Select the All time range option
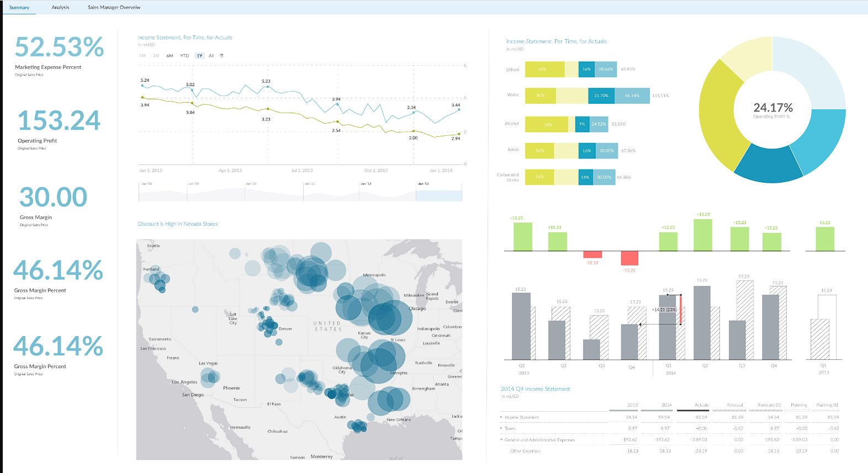This screenshot has height=473, width=868. (211, 56)
